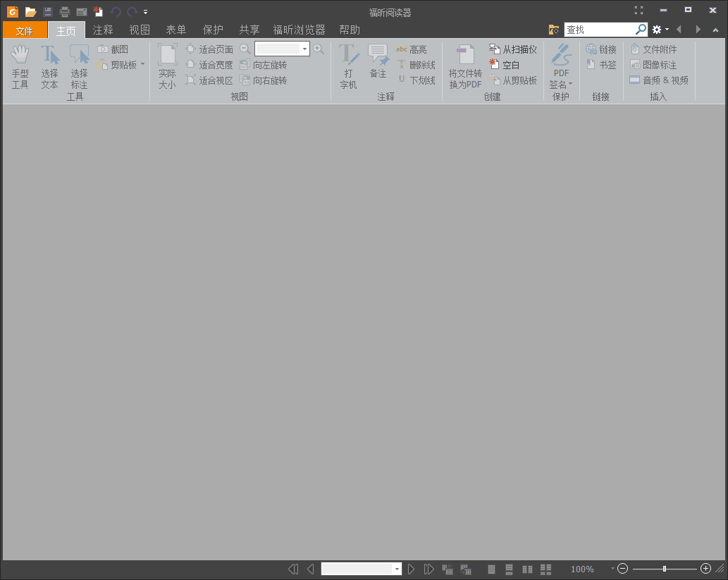This screenshot has height=580, width=728.
Task: Expand the page number dropdown in status bar
Action: [x=397, y=569]
